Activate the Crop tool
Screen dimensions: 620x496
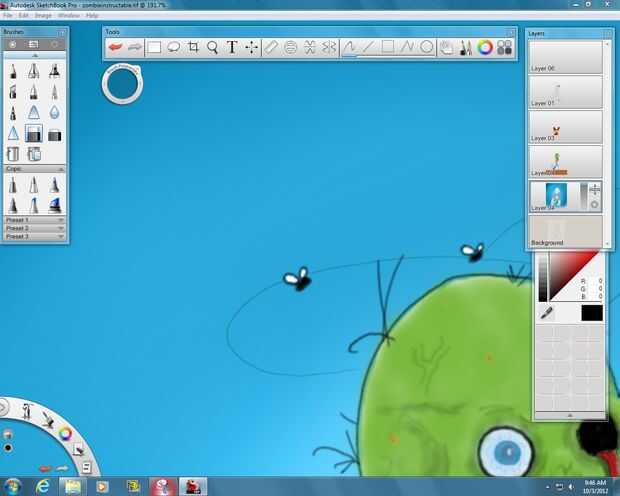tap(193, 47)
